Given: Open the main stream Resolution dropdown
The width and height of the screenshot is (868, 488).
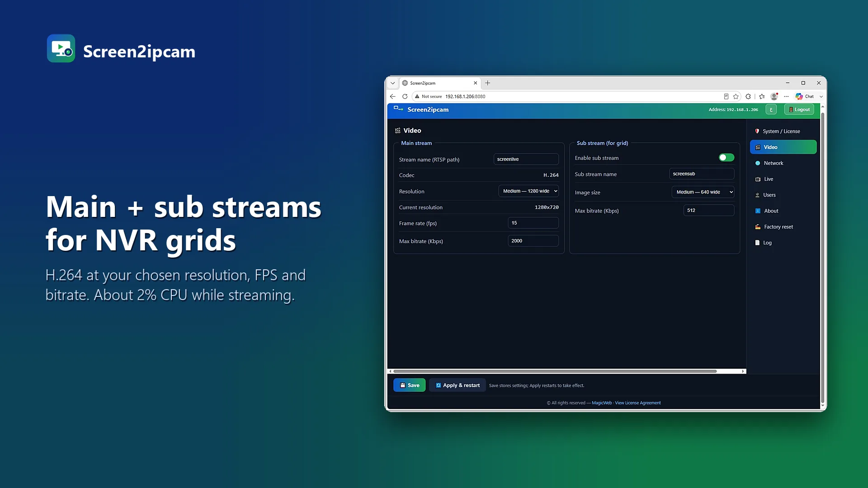Looking at the screenshot, I should coord(528,191).
